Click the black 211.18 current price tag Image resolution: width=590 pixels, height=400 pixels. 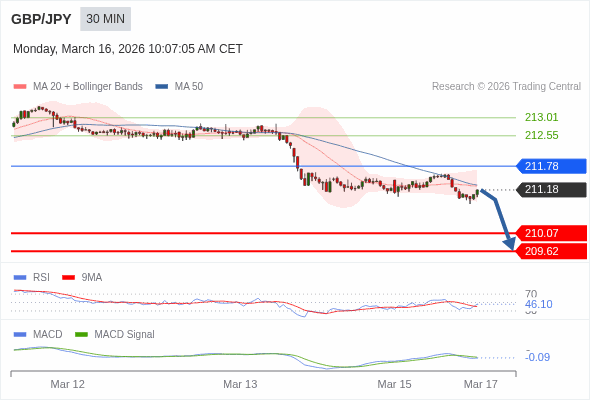point(551,189)
